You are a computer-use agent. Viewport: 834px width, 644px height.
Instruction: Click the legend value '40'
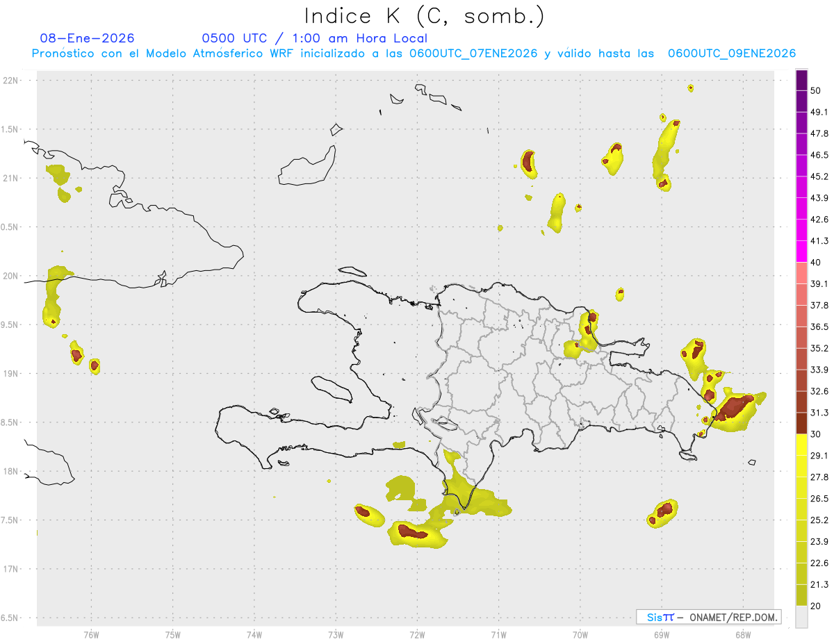point(817,263)
